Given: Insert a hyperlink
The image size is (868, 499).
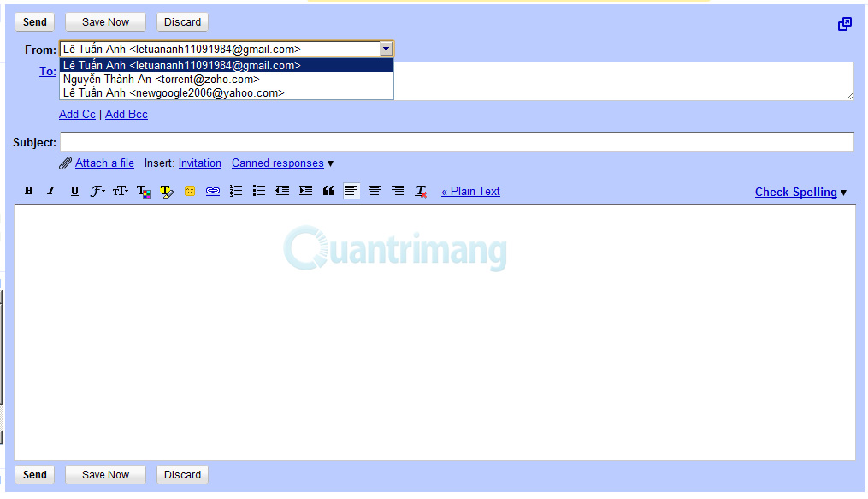Looking at the screenshot, I should pos(213,191).
